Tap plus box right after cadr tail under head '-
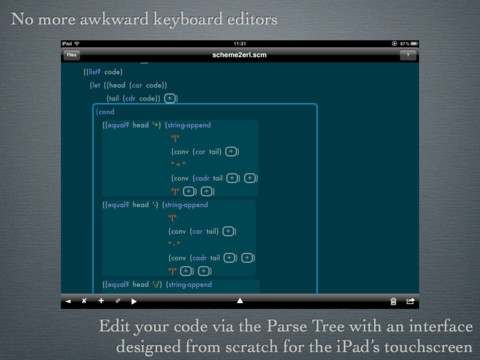480x360 pixels. pos(229,258)
